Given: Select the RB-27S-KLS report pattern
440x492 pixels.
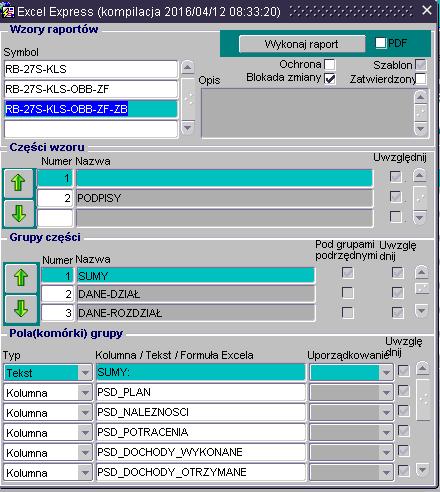Looking at the screenshot, I should [x=91, y=69].
